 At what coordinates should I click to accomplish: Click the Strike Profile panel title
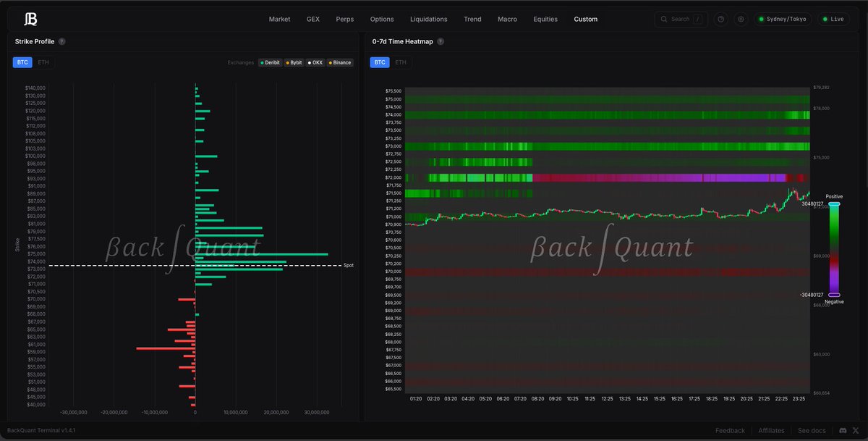pos(34,41)
